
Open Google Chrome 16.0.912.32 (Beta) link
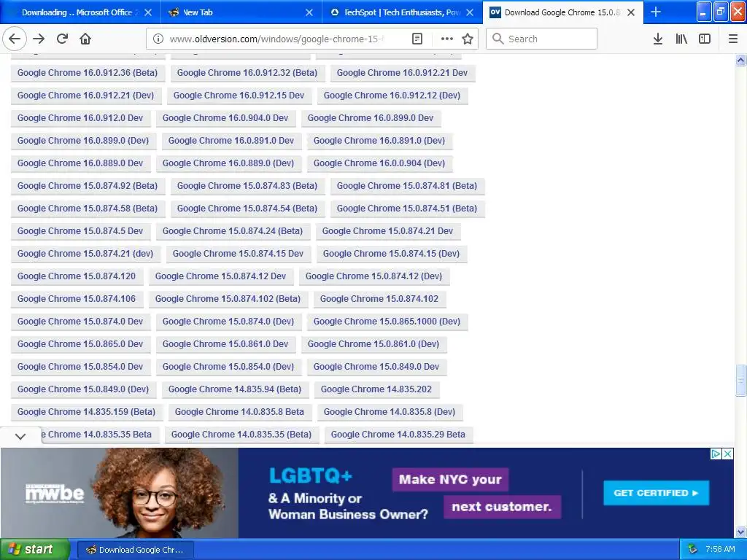[247, 73]
